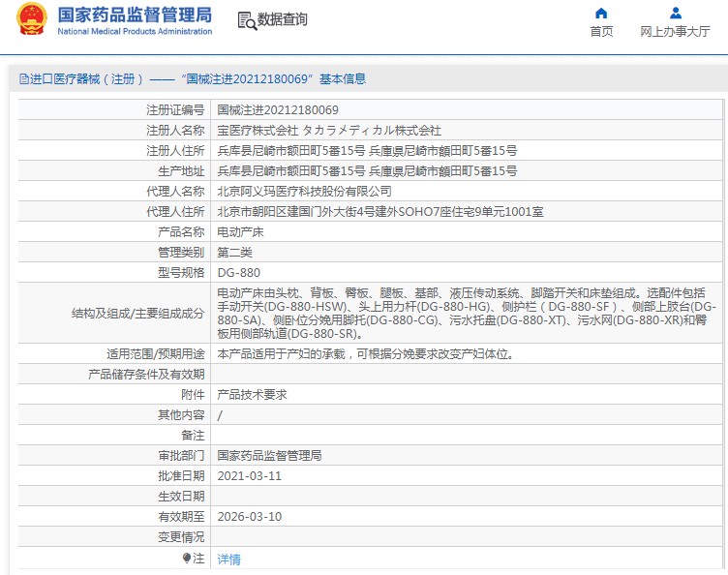Navigate to 首页
Image resolution: width=728 pixels, height=575 pixels.
[601, 31]
